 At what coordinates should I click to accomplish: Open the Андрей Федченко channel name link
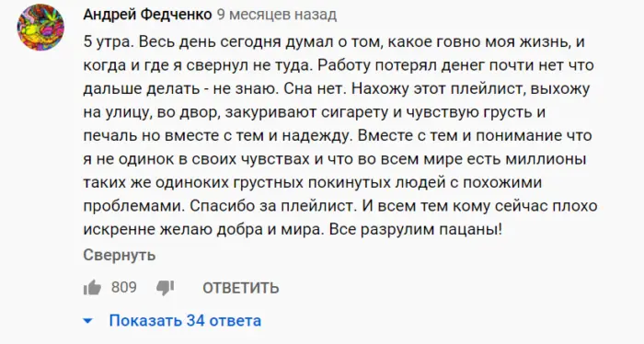point(147,15)
